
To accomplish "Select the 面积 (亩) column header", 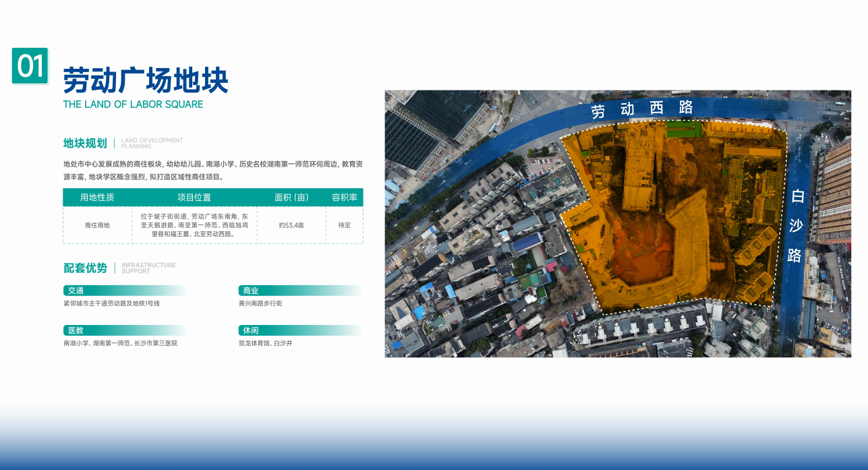I will pos(291,198).
